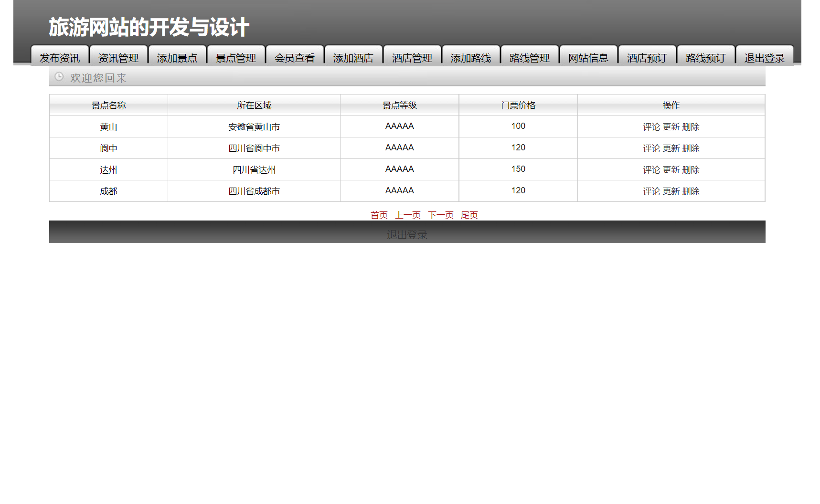
Task: Jump to 尾页 in the pagination
Action: click(469, 215)
